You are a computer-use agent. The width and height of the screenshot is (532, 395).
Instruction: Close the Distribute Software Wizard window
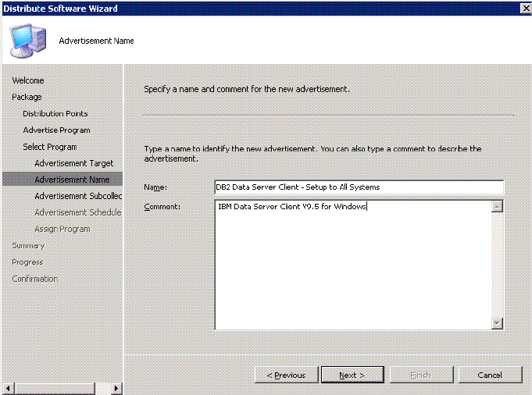[526, 8]
